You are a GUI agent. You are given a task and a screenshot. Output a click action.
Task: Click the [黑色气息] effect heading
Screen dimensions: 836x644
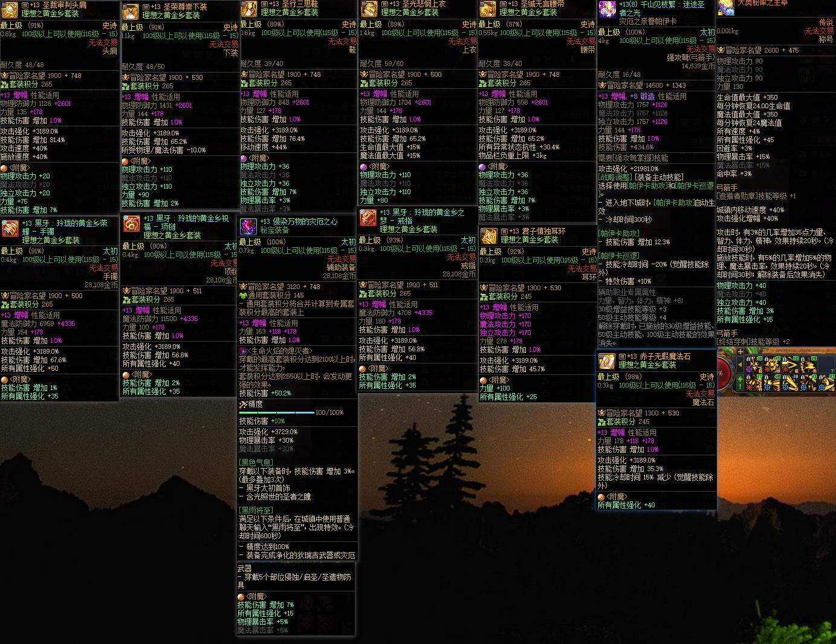(x=256, y=462)
